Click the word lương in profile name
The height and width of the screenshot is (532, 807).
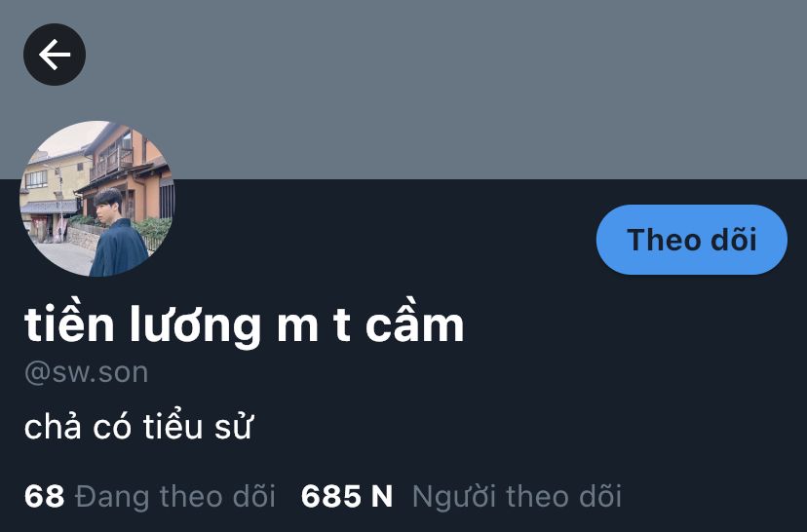(196, 326)
